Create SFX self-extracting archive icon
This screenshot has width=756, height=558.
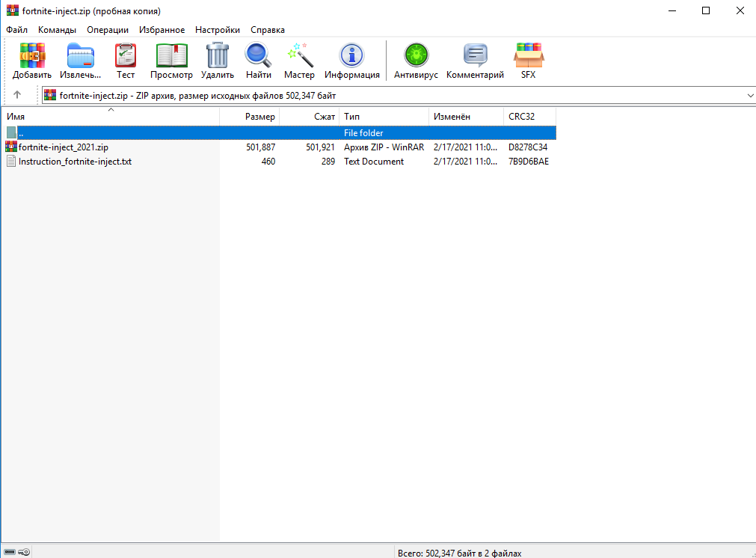(529, 55)
